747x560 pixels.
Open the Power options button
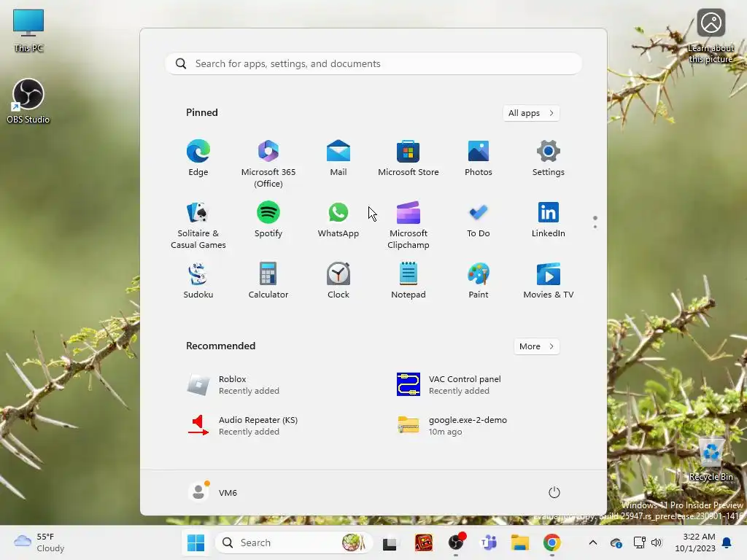(554, 492)
